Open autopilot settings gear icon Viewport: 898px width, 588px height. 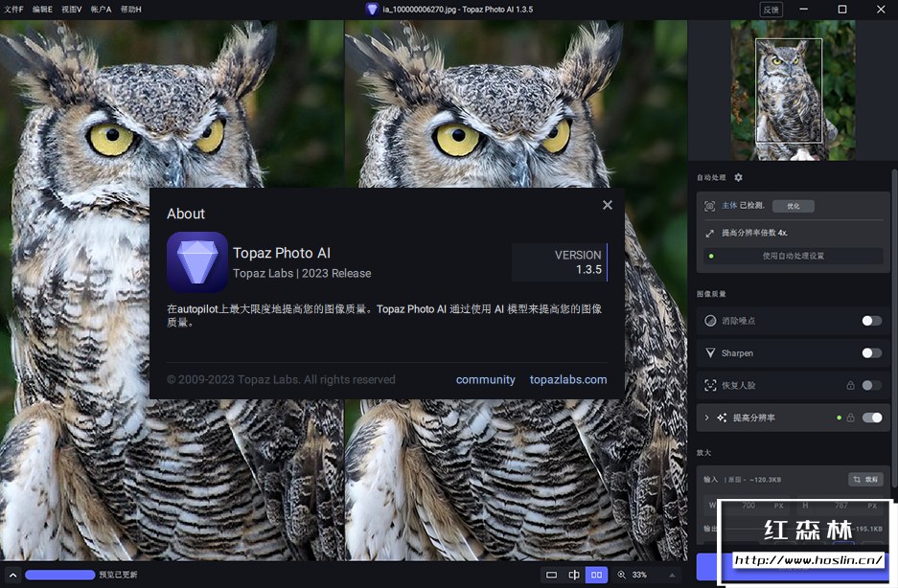738,177
